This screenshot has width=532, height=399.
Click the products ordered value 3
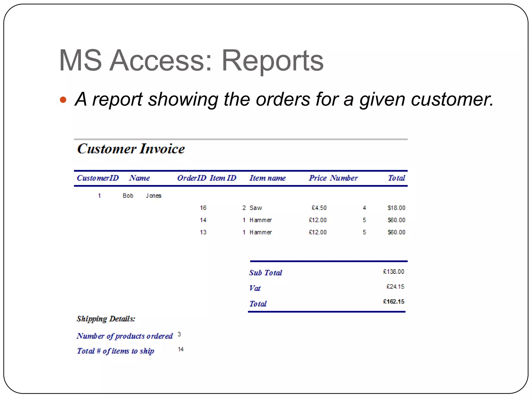pos(179,334)
